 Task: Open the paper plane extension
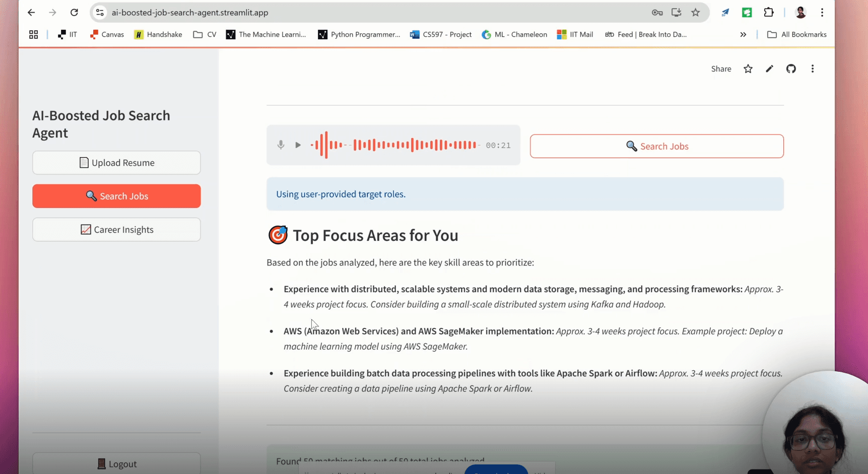(725, 13)
